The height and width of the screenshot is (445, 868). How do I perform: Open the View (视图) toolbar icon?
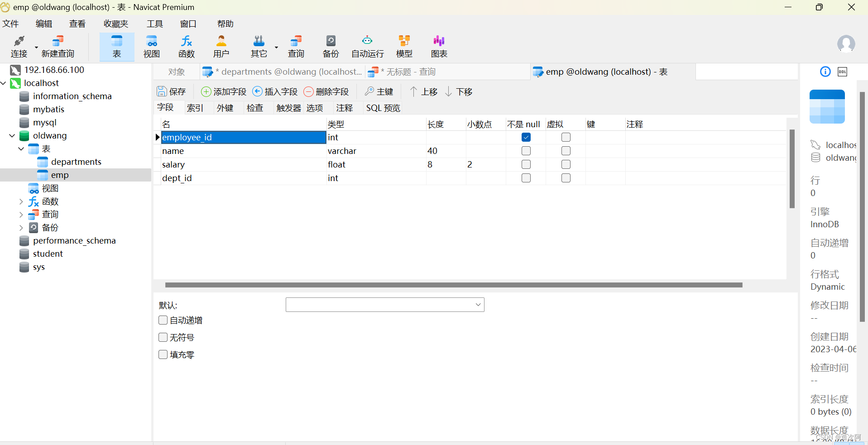click(x=152, y=47)
